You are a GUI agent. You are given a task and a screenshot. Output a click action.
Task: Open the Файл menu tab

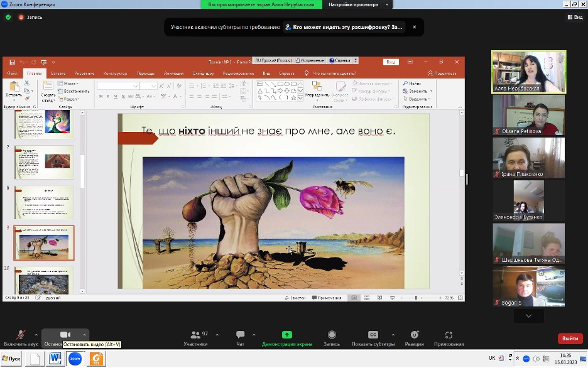(12, 73)
